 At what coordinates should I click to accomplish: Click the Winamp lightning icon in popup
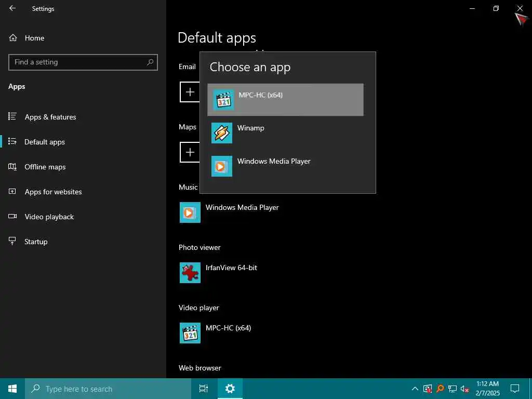[222, 133]
